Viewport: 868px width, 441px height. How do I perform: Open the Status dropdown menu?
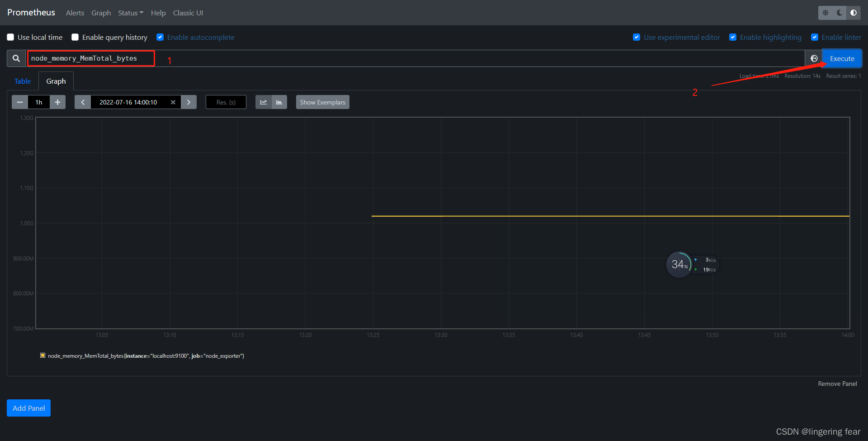point(130,13)
